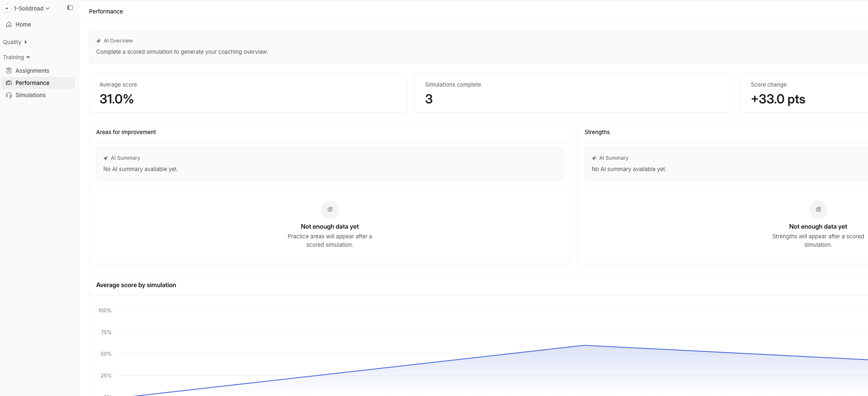
Task: Collapse the sidebar with the panel icon
Action: pyautogui.click(x=70, y=8)
